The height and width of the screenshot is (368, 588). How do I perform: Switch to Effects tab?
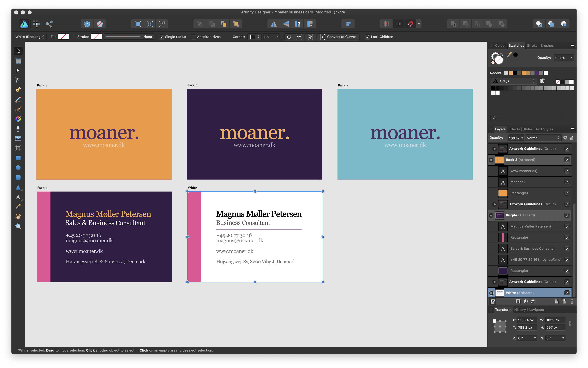(514, 129)
